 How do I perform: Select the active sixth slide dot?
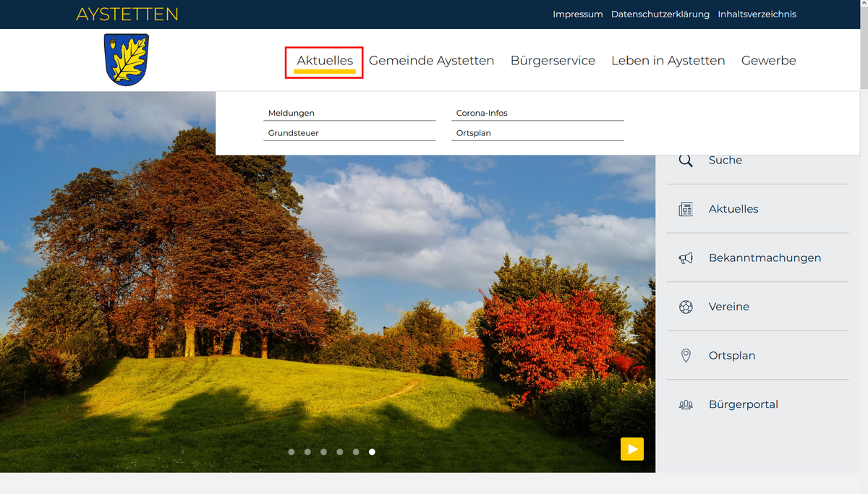pyautogui.click(x=372, y=452)
